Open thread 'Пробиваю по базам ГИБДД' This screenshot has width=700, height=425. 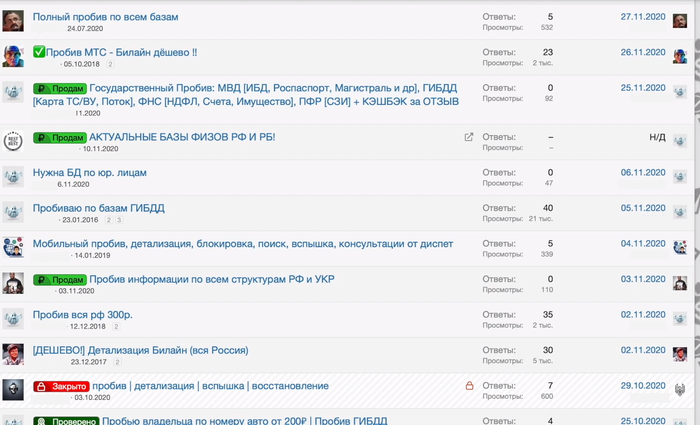coord(99,208)
